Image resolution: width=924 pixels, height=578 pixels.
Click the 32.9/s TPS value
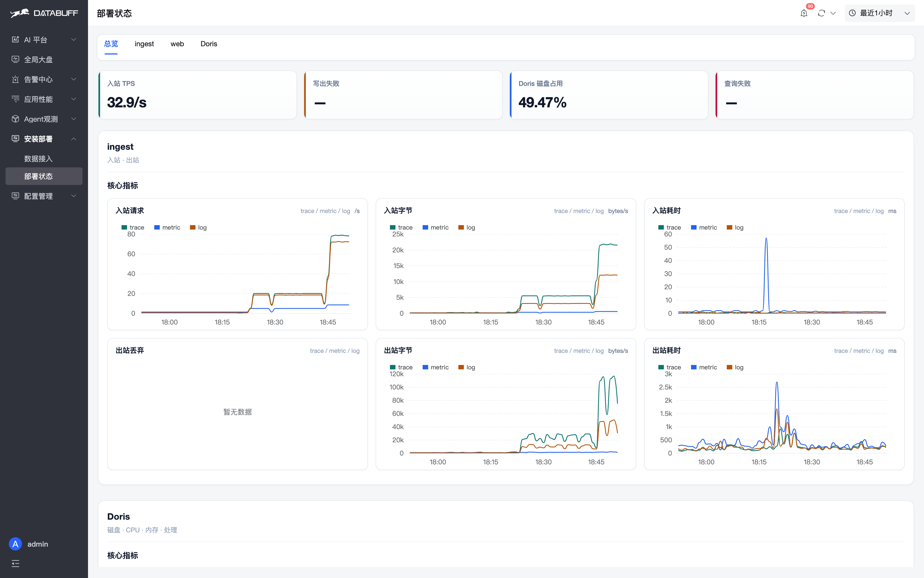coord(127,102)
